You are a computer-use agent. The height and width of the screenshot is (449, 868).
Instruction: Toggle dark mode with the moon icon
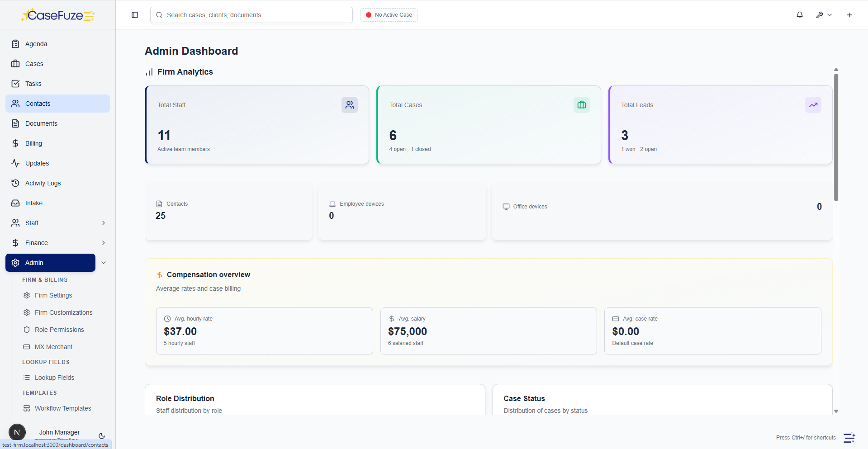(101, 436)
